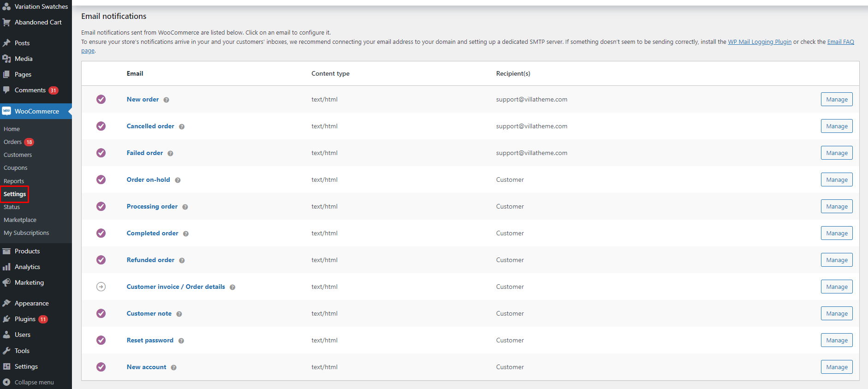Image resolution: width=868 pixels, height=389 pixels.
Task: Click the Abandoned Cart icon
Action: 6,22
